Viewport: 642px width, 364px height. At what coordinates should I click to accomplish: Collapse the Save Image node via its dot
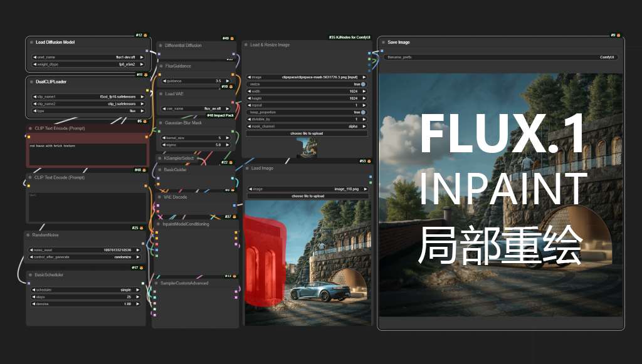click(384, 42)
